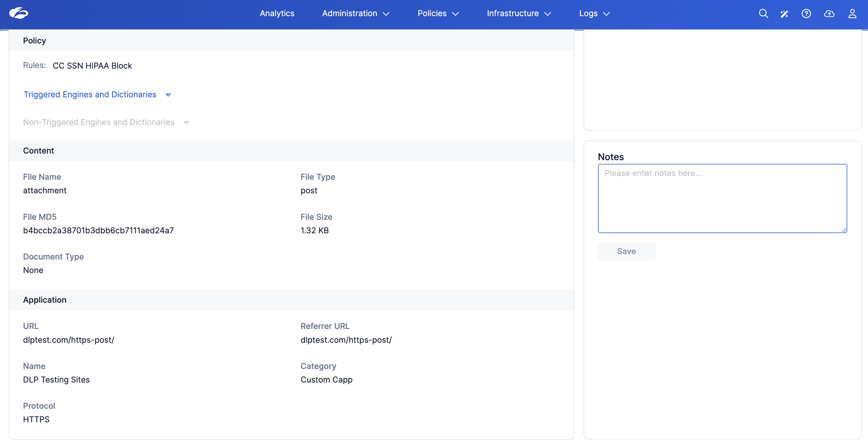Select the File Type value post
The image size is (868, 443).
coord(309,191)
